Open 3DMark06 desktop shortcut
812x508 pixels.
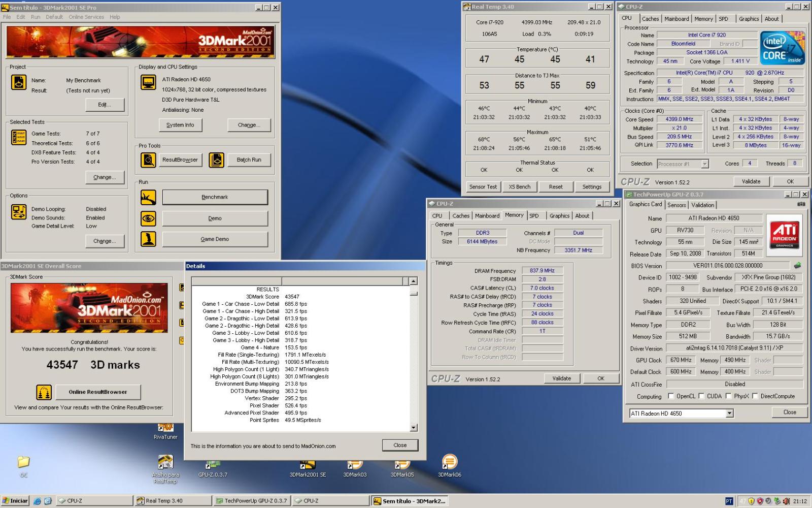point(449,466)
